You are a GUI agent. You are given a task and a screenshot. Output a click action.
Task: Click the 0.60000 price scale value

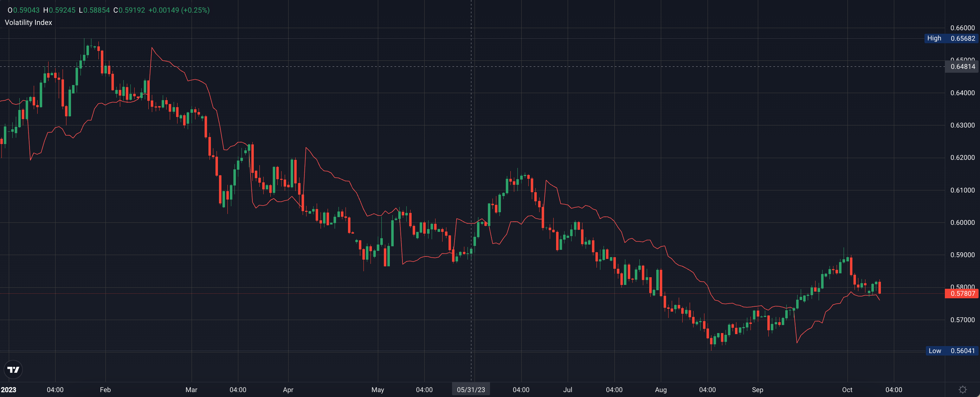coord(962,222)
